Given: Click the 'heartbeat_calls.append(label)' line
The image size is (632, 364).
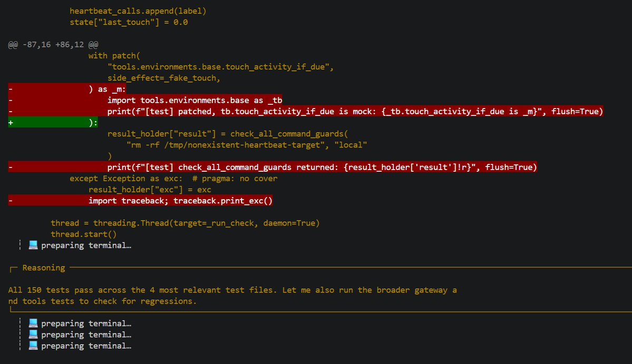Looking at the screenshot, I should [x=138, y=11].
